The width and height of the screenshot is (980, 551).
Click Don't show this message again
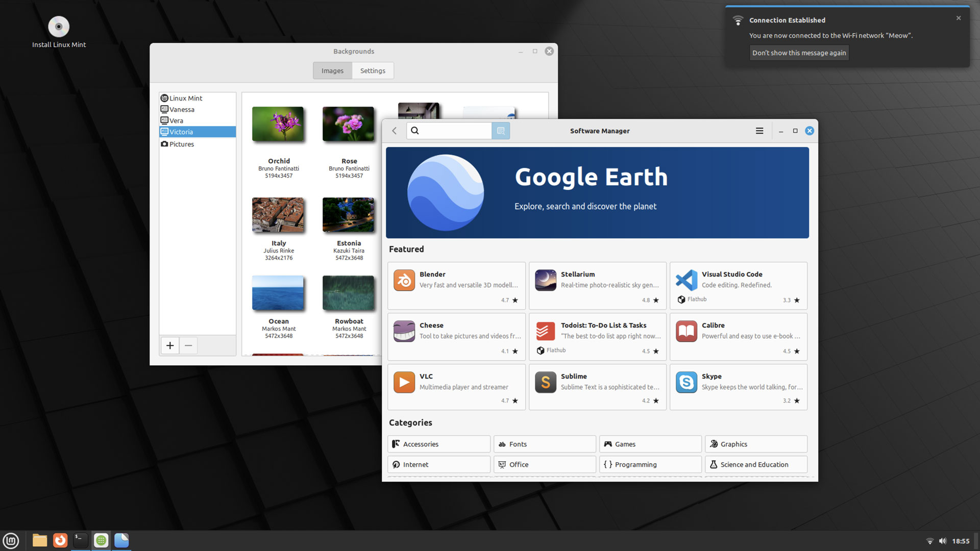pyautogui.click(x=799, y=53)
